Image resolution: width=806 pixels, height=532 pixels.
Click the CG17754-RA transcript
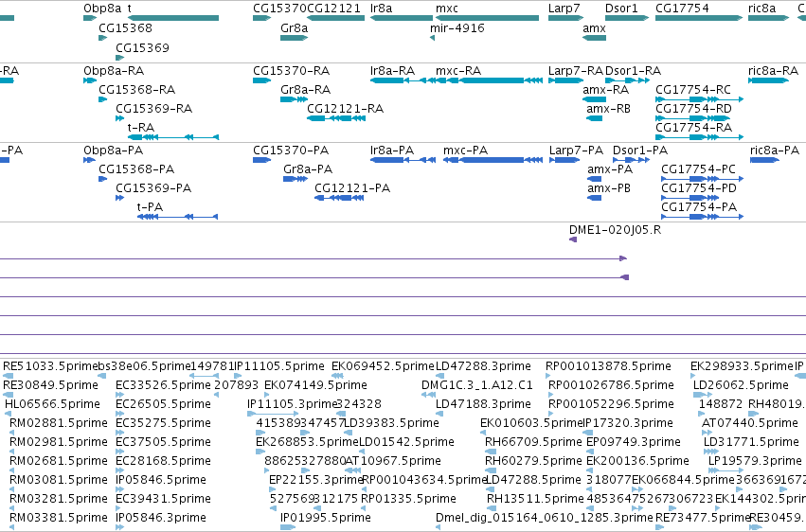(699, 137)
